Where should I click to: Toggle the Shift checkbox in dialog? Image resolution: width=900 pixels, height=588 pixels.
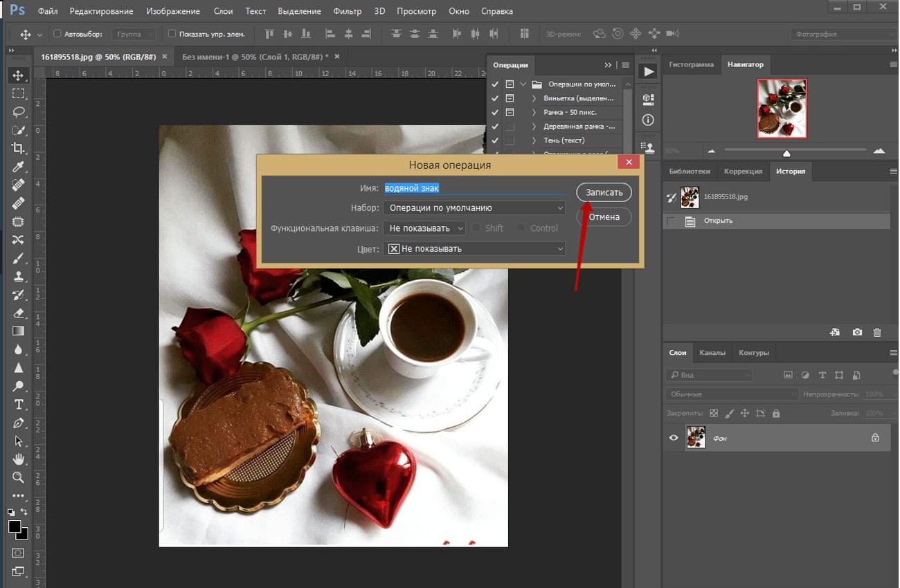(x=476, y=228)
